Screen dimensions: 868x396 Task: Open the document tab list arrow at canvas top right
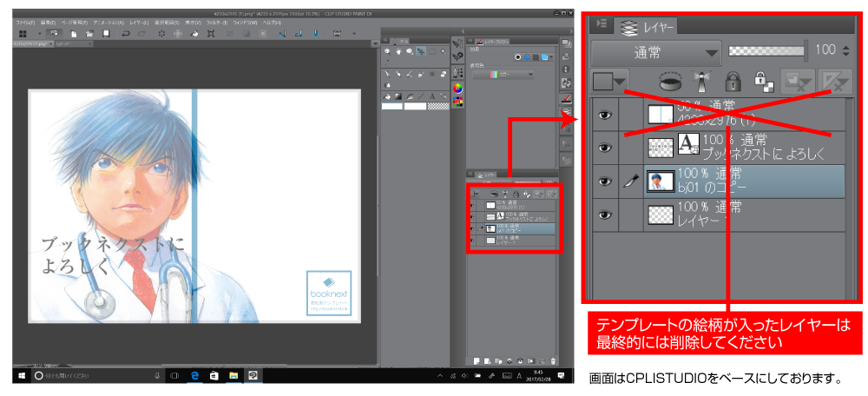tap(373, 43)
